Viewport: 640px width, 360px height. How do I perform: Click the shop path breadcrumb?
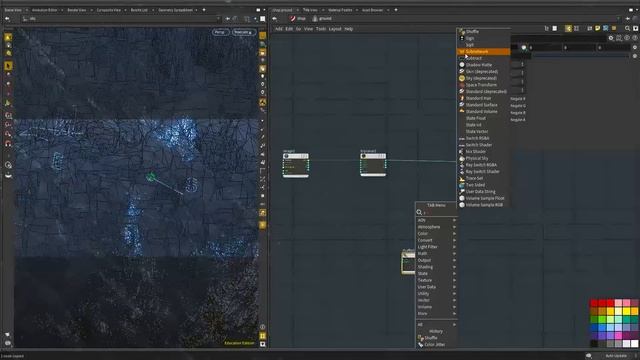click(298, 18)
